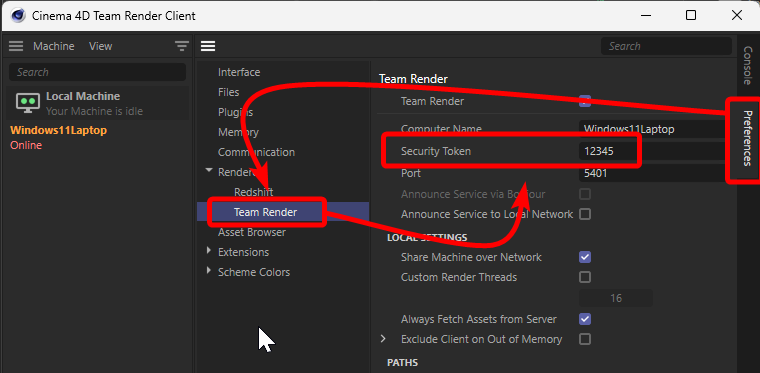This screenshot has width=760, height=373.
Task: Select Redshift under Renderer
Action: click(x=253, y=192)
